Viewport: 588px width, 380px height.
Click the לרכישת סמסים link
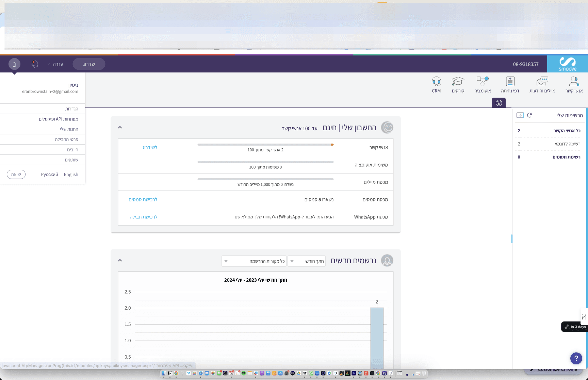click(143, 199)
